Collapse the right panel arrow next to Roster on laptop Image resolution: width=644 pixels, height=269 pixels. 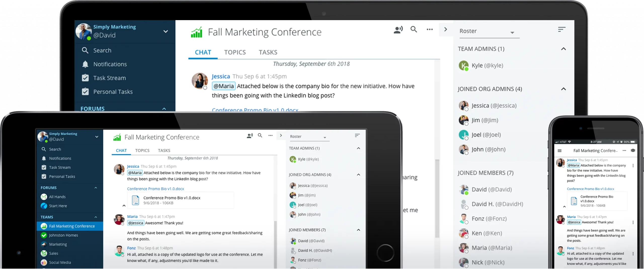pyautogui.click(x=446, y=29)
